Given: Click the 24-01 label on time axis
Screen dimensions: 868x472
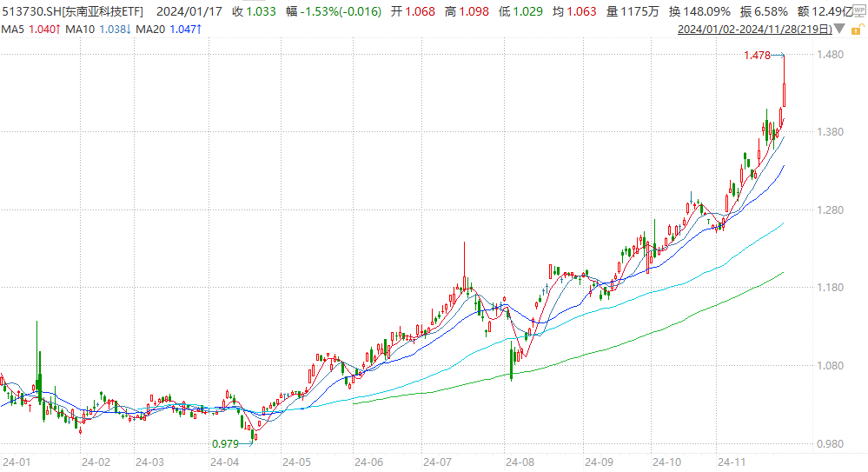Looking at the screenshot, I should 17,462.
